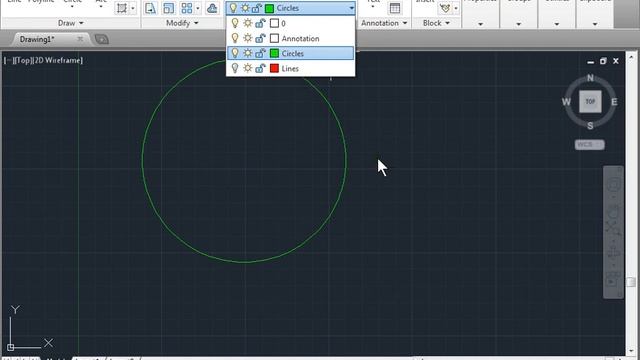Screen dimensions: 640x360
Task: Expand the Annotation panel
Action: click(384, 23)
